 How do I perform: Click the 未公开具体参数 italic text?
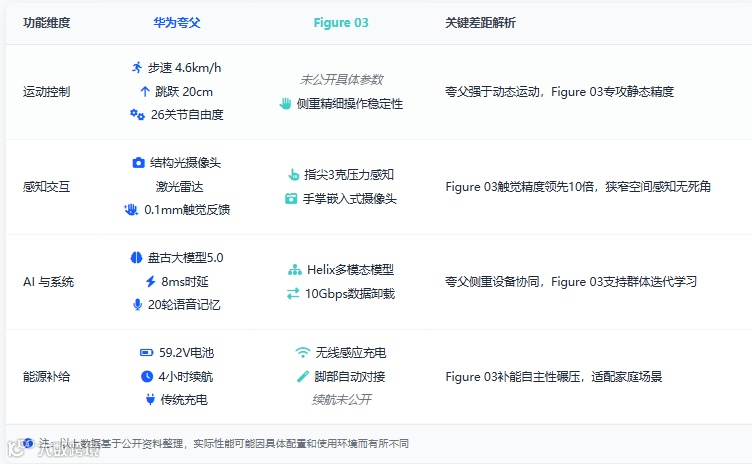[341, 80]
